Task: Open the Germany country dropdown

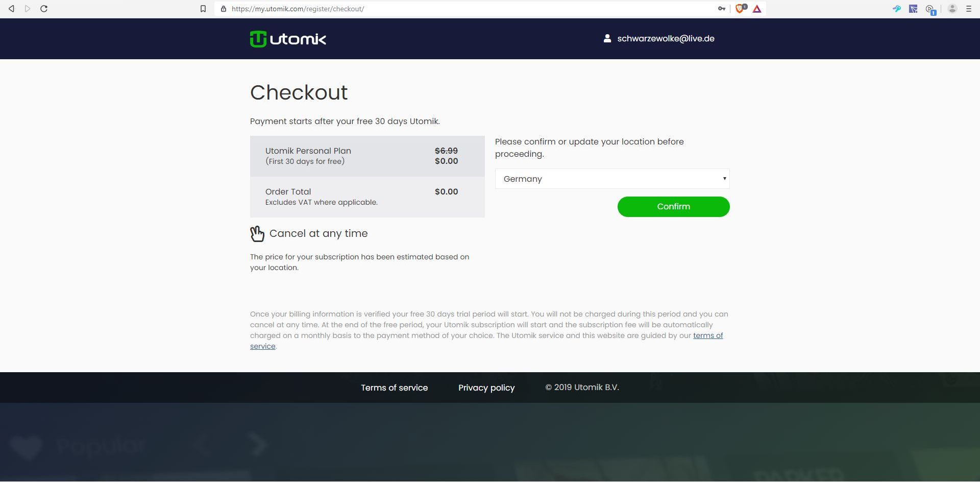Action: [x=612, y=179]
